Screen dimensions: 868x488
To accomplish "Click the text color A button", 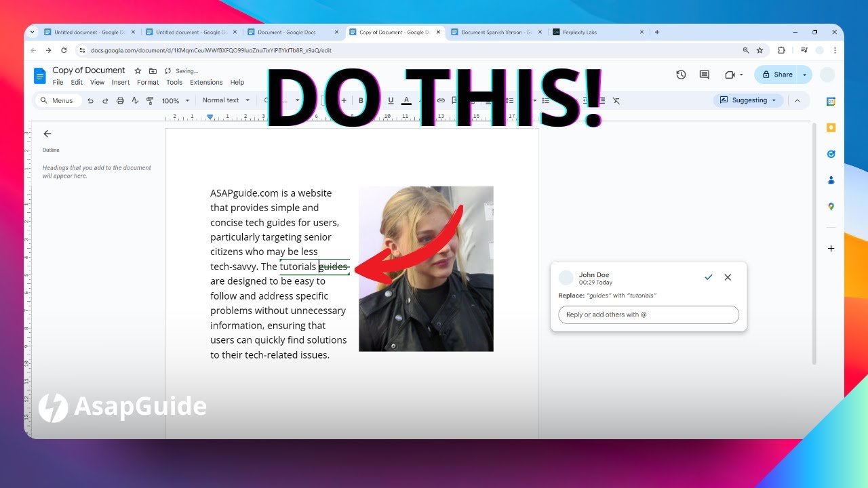I will (406, 100).
